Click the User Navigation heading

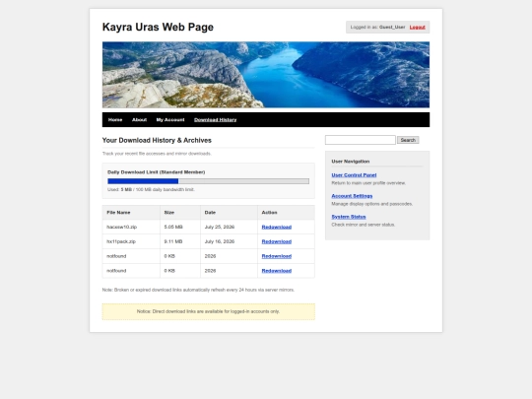(351, 162)
